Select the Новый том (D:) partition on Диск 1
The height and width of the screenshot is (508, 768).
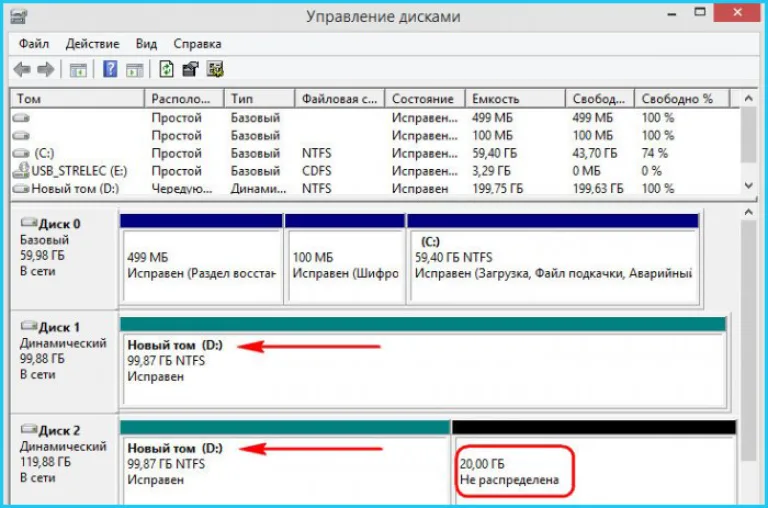click(423, 362)
